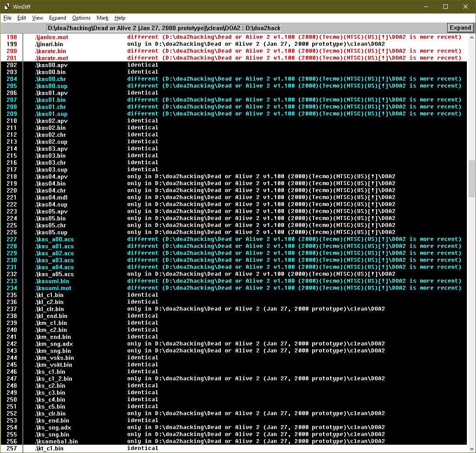Maximize the WinDiff window
Image resolution: width=476 pixels, height=453 pixels.
click(x=445, y=7)
